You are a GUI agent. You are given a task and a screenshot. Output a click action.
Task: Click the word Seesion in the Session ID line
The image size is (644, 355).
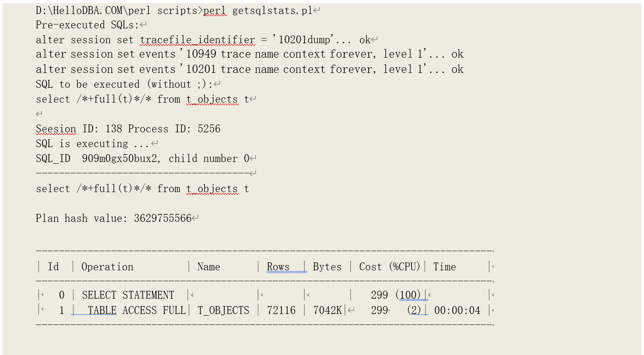tap(56, 129)
